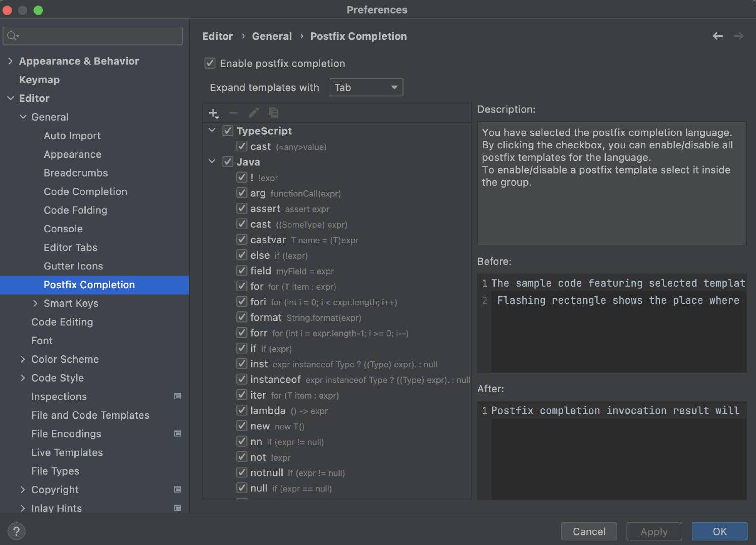The width and height of the screenshot is (756, 545).
Task: Select the Font settings page
Action: point(42,341)
